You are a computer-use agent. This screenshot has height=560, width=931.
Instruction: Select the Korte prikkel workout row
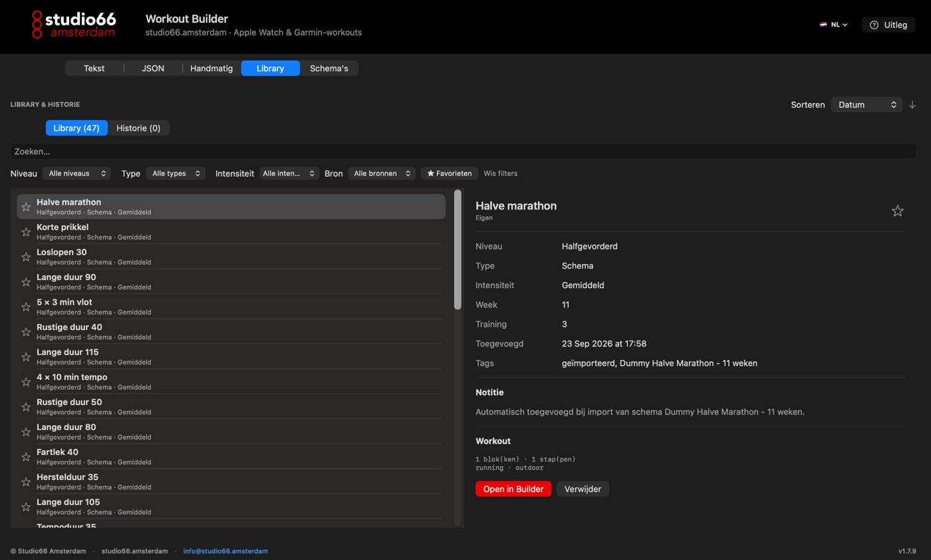point(231,232)
